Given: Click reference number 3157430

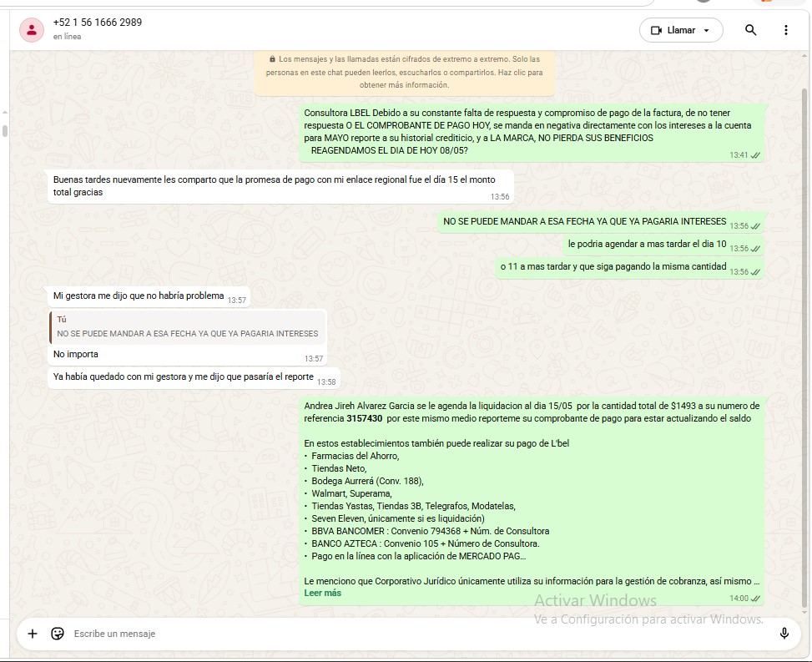Looking at the screenshot, I should pyautogui.click(x=365, y=418).
